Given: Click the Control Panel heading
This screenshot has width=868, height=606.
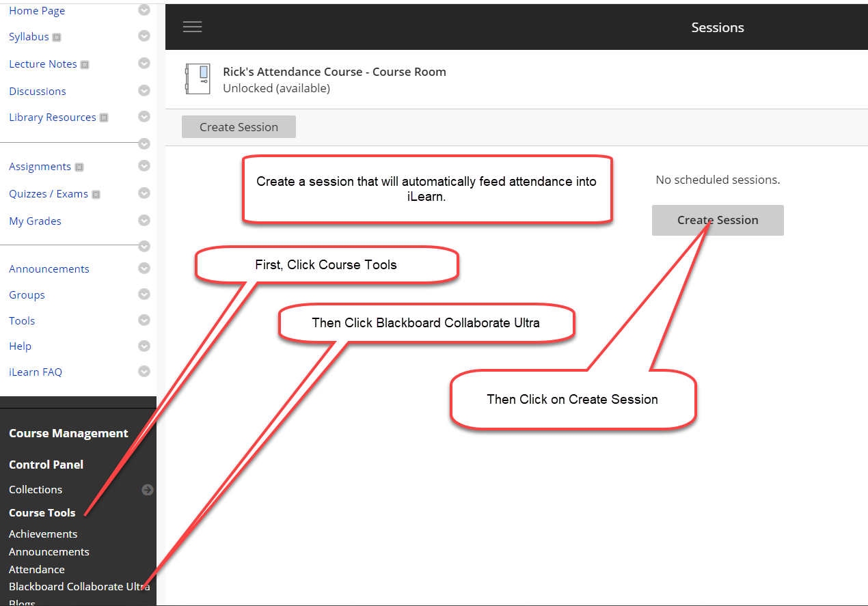Looking at the screenshot, I should (x=46, y=465).
